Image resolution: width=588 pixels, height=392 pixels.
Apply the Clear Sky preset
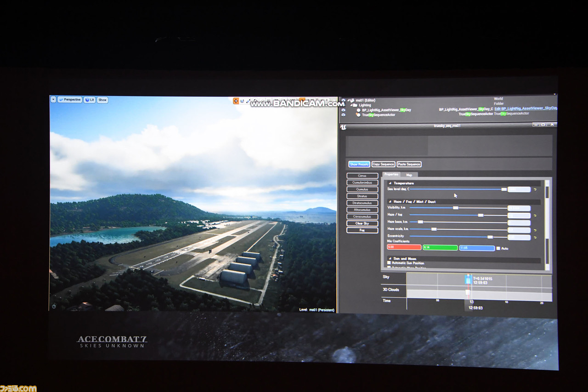click(362, 223)
